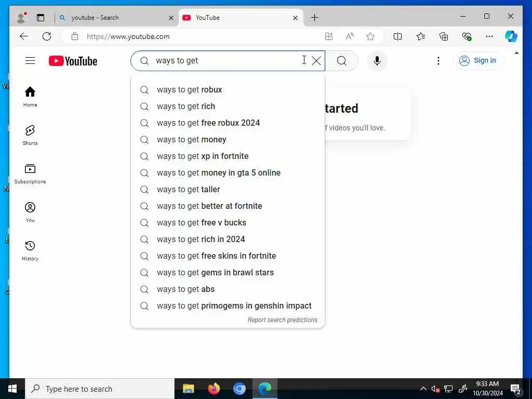The image size is (532, 399).
Task: Go back to previous page
Action: pos(24,36)
